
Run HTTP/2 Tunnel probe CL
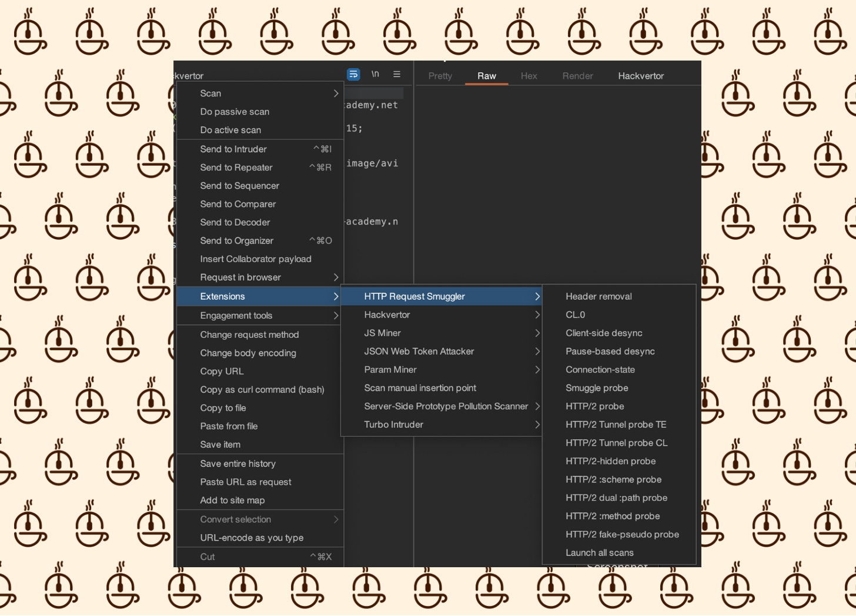tap(619, 443)
